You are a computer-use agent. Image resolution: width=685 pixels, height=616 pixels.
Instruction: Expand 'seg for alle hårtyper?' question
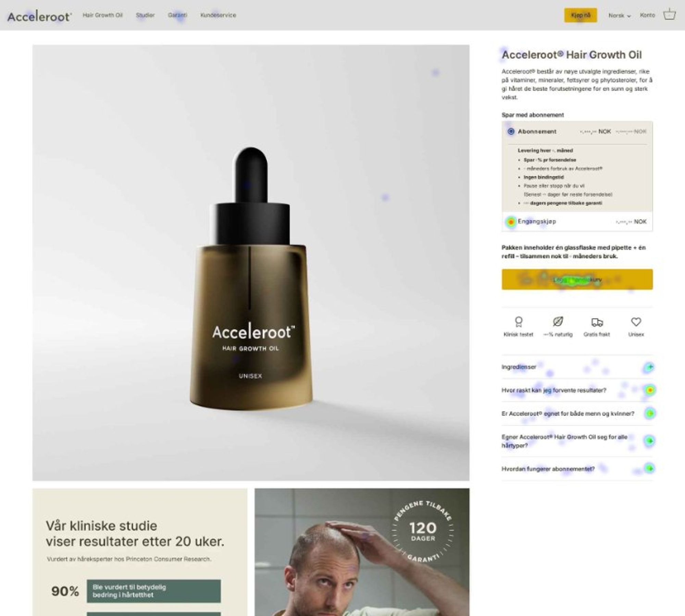point(577,441)
